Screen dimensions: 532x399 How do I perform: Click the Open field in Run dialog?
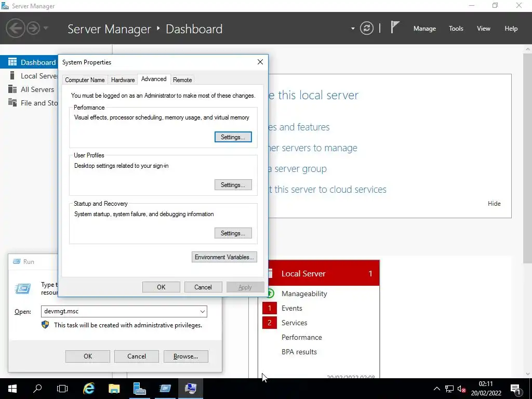coord(124,312)
